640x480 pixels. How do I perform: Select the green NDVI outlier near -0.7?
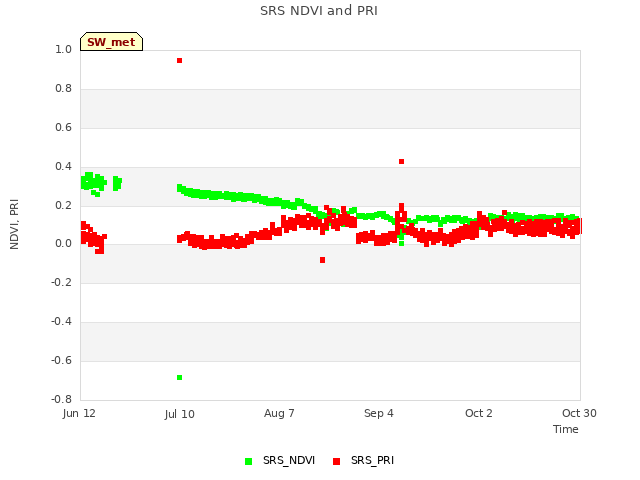point(179,378)
